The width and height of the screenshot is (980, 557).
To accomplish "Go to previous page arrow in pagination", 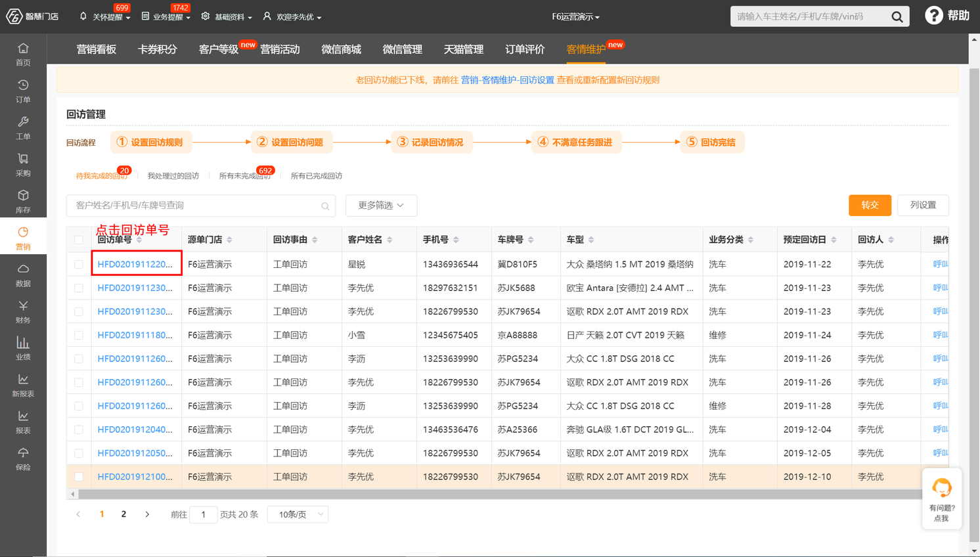I will (x=78, y=514).
